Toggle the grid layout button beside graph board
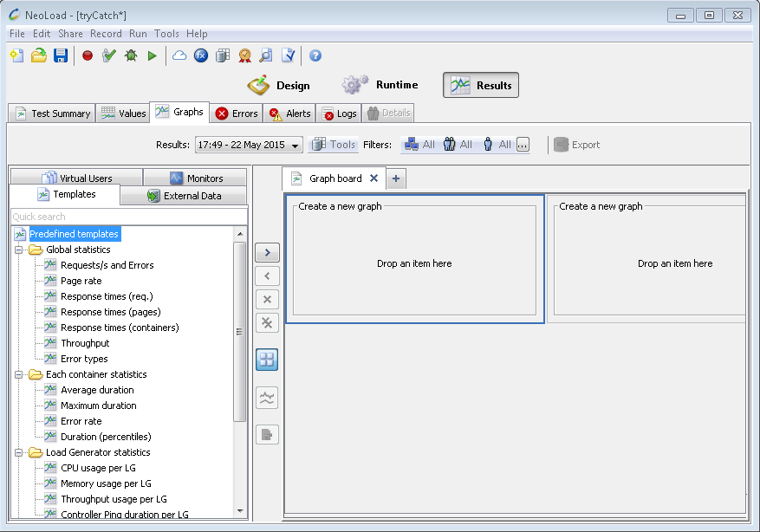 coord(267,360)
